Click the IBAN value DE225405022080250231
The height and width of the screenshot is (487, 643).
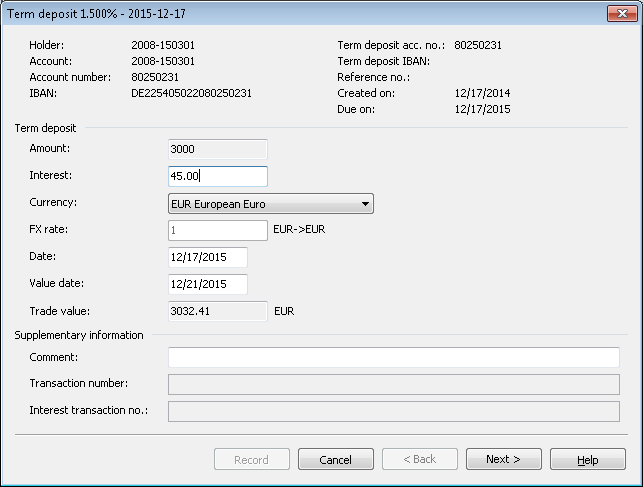[191, 93]
